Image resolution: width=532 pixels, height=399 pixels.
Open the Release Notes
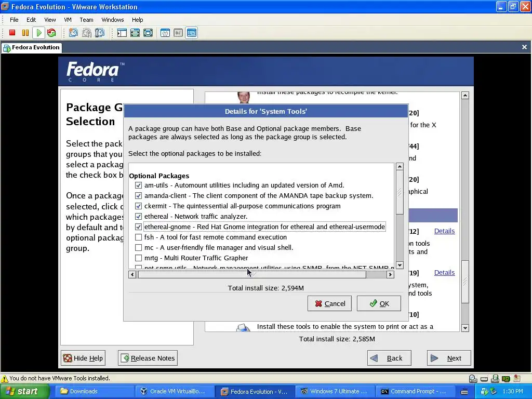point(148,358)
